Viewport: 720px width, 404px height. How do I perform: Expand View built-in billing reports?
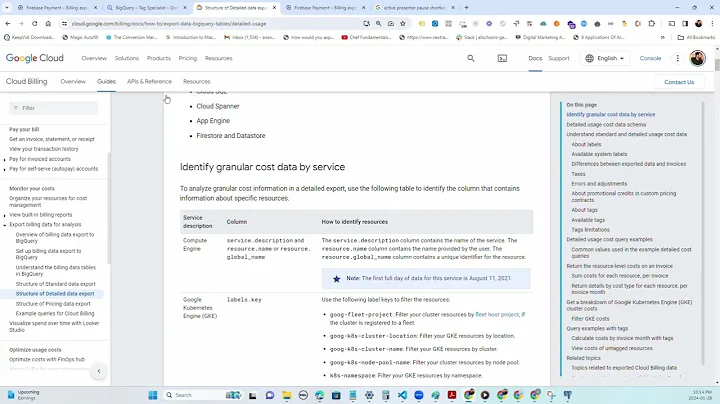coord(5,215)
